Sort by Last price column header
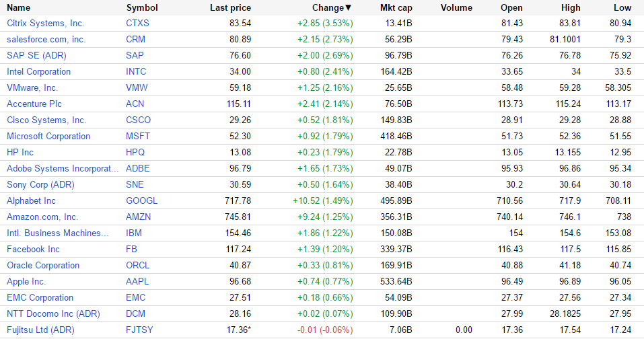Image resolution: width=644 pixels, height=339 pixels. click(x=230, y=8)
